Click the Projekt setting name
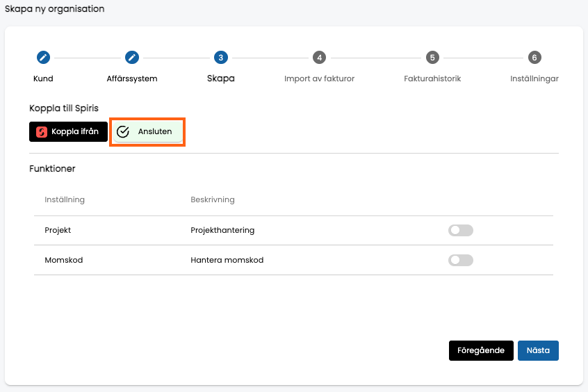The height and width of the screenshot is (392, 588). pos(58,230)
